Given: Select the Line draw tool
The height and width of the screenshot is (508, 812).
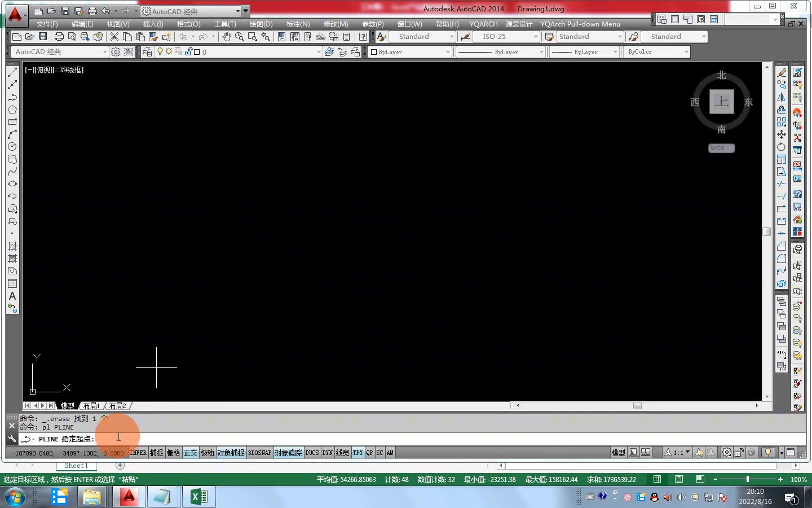Looking at the screenshot, I should 12,72.
